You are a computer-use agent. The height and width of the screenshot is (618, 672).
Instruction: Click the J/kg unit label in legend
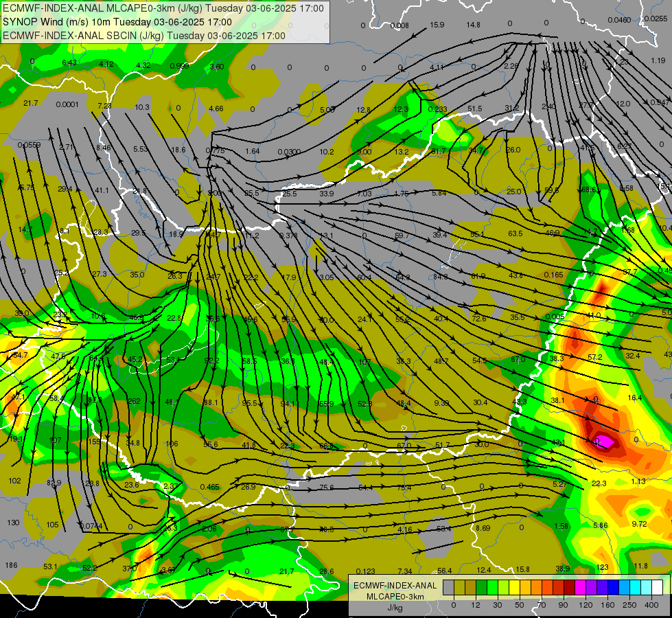(x=395, y=608)
